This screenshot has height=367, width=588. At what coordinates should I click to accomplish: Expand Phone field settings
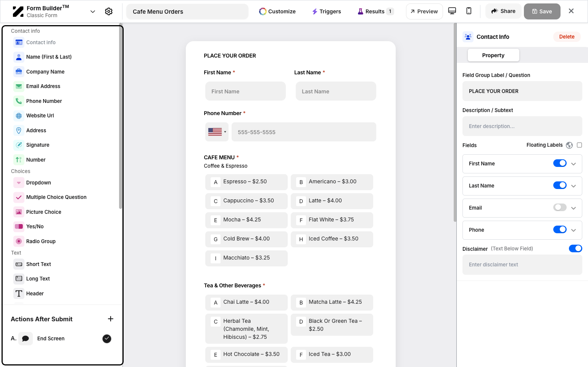[x=574, y=230]
